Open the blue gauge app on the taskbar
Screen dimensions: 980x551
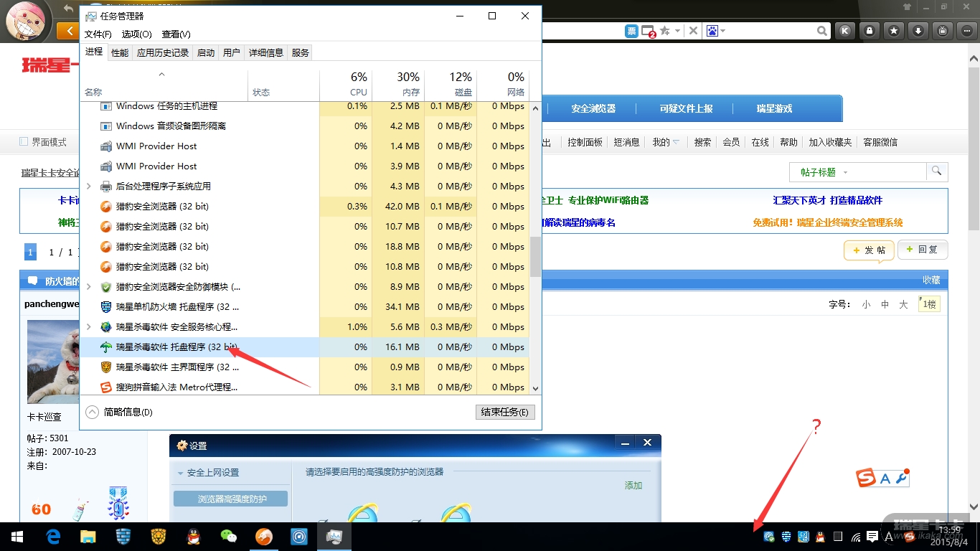click(299, 537)
